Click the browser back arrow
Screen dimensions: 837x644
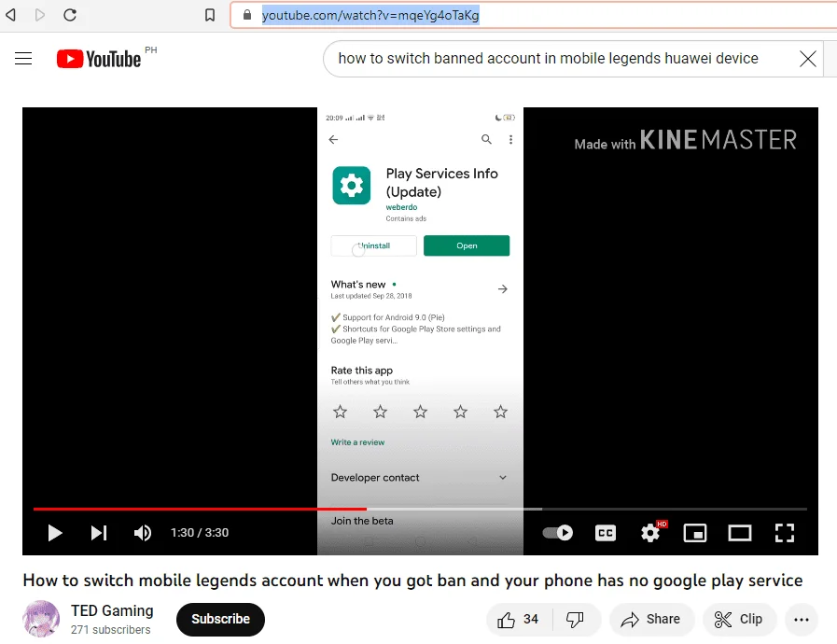tap(10, 15)
